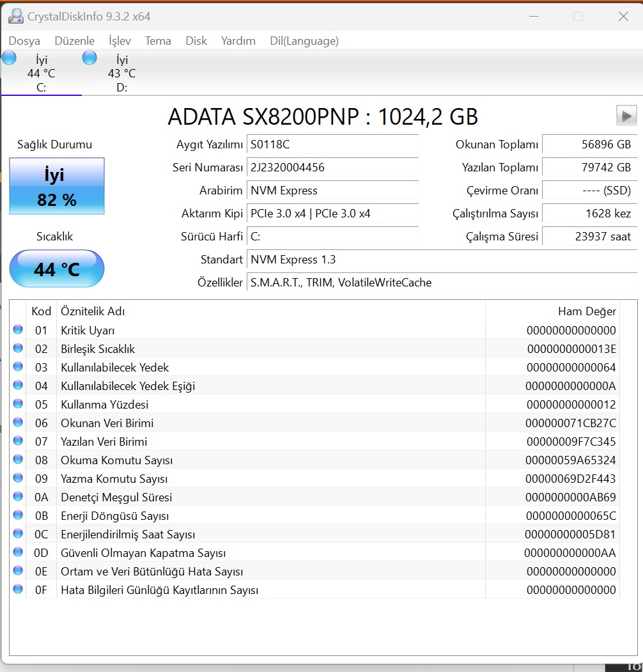
Task: Click status dot for Denetçi Meşgul Süresi row
Action: tap(18, 496)
